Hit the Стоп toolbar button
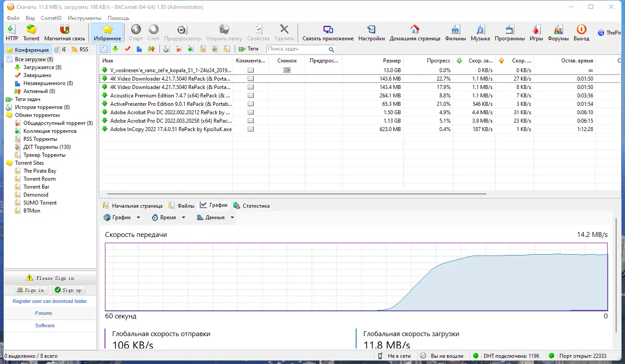 153,33
